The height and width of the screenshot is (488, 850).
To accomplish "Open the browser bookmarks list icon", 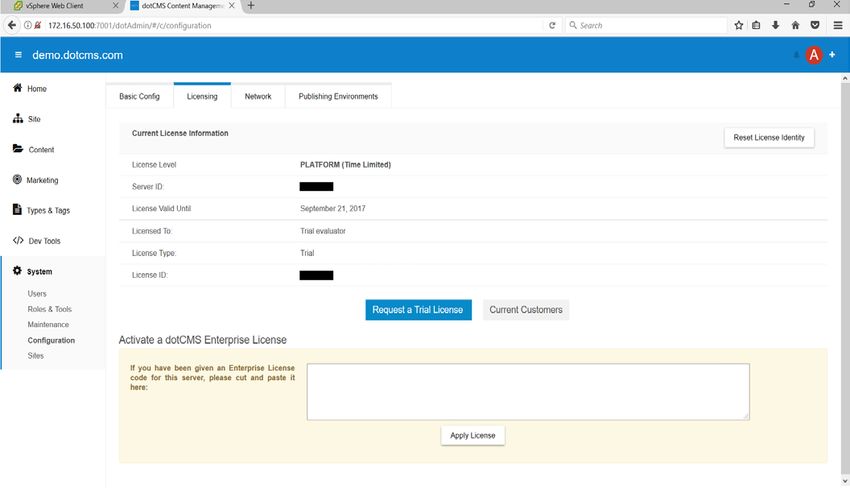I will (756, 25).
